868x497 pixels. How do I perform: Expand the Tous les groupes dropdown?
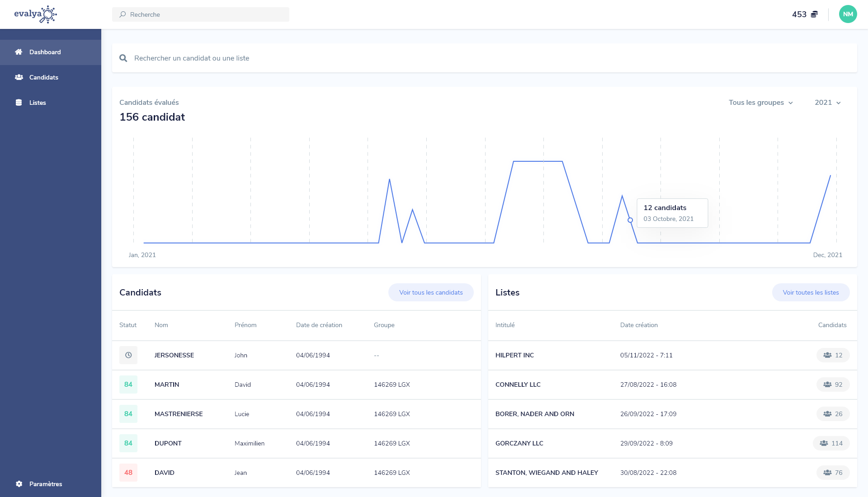click(x=761, y=103)
